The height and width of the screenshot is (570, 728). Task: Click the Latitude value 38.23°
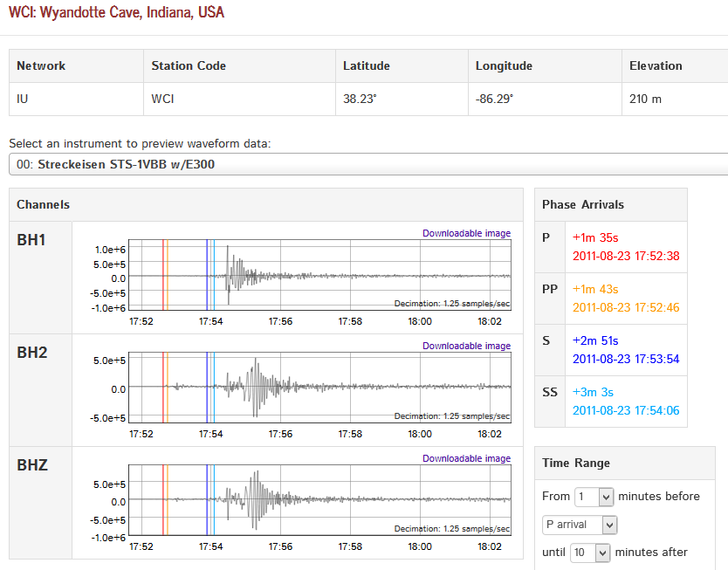(360, 99)
